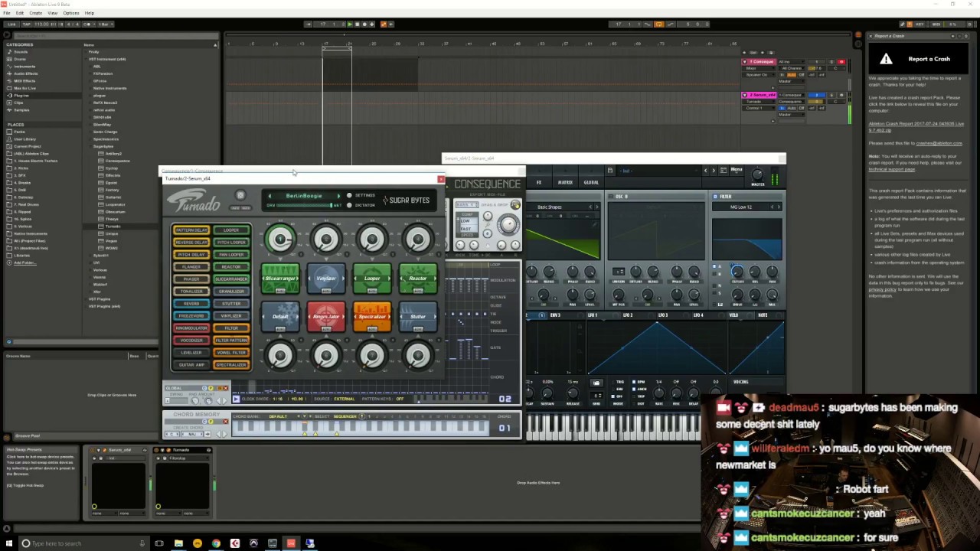
Task: Select the Default effect slot in Turnado
Action: (280, 317)
